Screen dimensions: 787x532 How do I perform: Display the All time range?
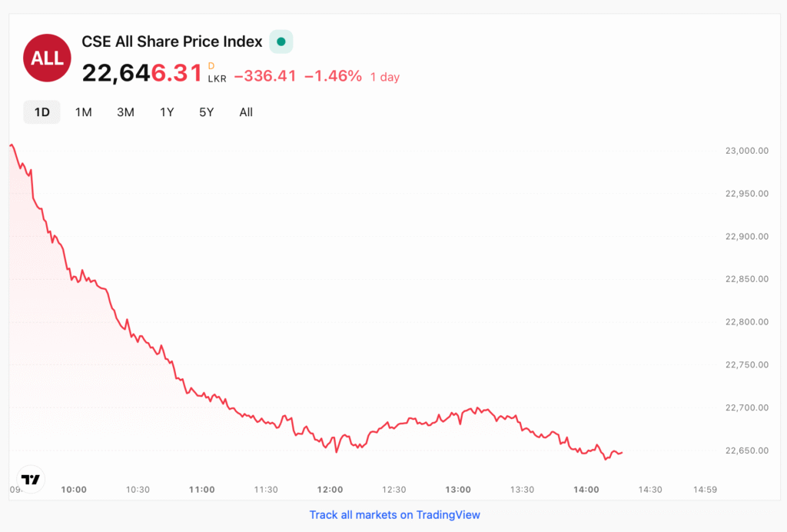[x=246, y=112]
